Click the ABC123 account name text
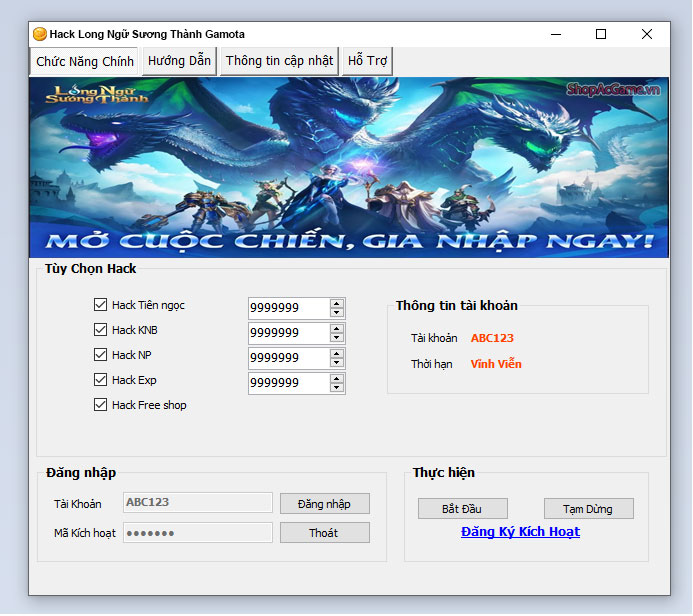This screenshot has width=693, height=616. pos(492,338)
